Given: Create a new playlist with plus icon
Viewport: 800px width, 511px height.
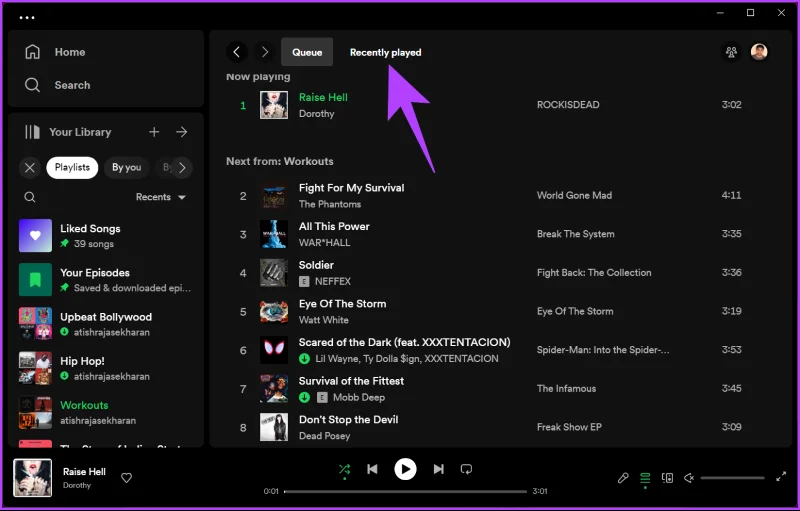Looking at the screenshot, I should pos(154,132).
